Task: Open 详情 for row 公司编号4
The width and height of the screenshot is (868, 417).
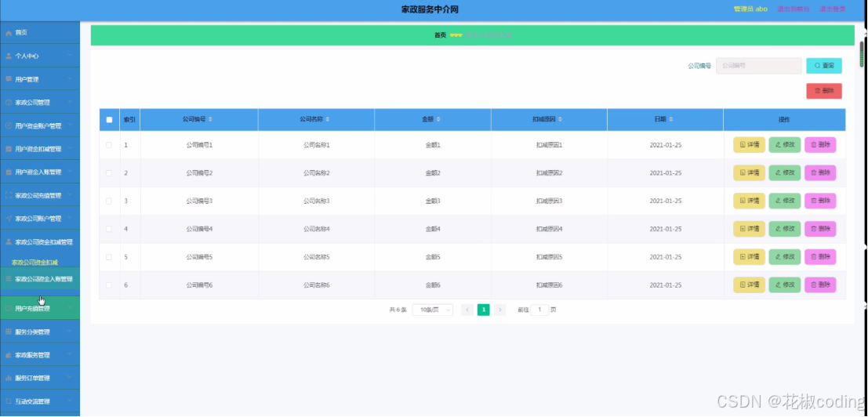Action: (x=749, y=229)
